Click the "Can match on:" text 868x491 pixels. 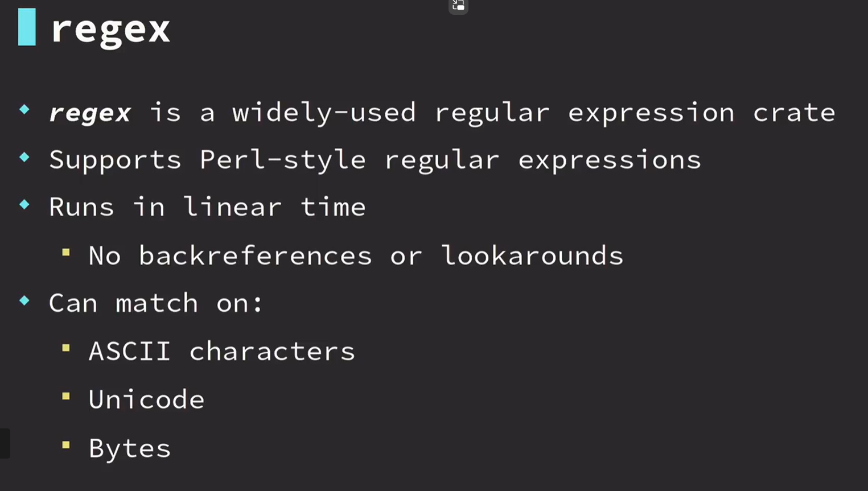click(x=156, y=303)
